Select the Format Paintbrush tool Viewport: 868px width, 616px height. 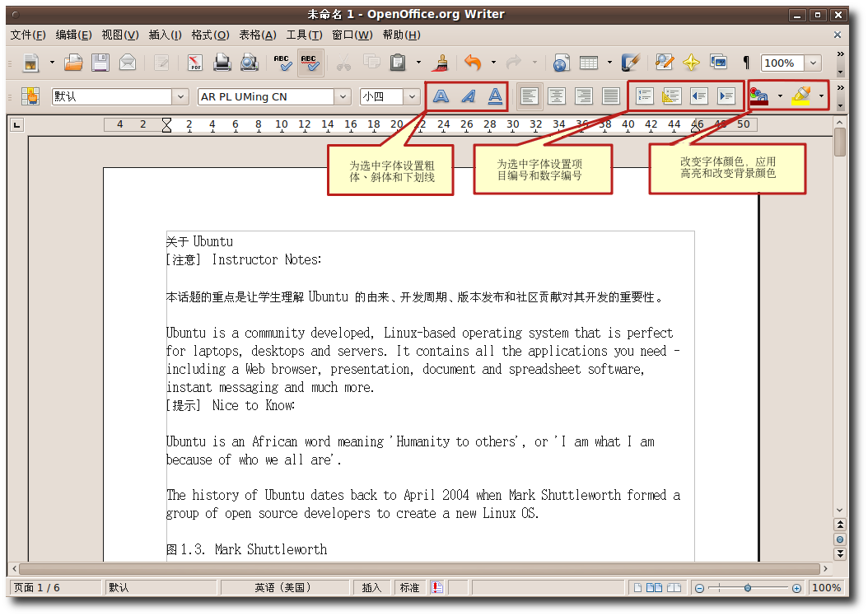coord(441,63)
